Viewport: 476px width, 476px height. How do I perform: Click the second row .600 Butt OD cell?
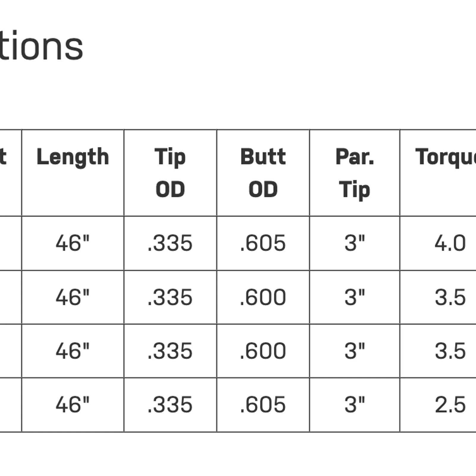point(263,297)
